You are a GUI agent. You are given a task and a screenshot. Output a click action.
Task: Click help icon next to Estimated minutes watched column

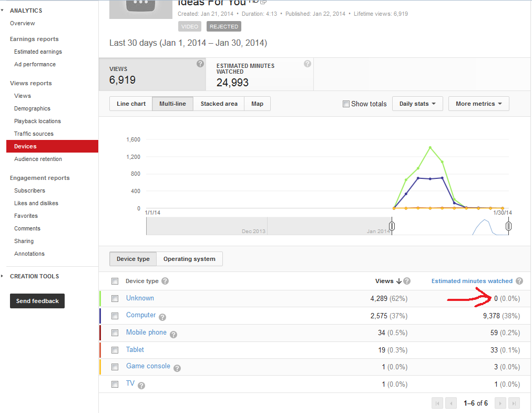coord(519,281)
